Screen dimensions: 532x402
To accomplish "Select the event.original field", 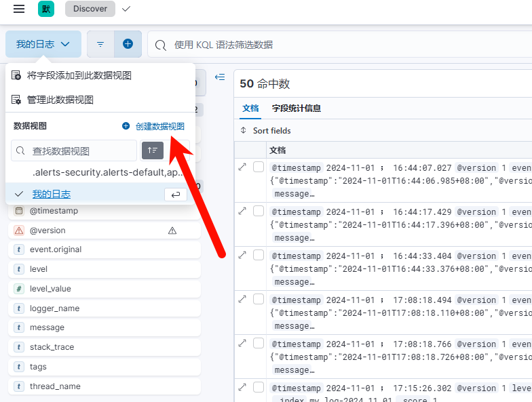I will (x=104, y=249).
